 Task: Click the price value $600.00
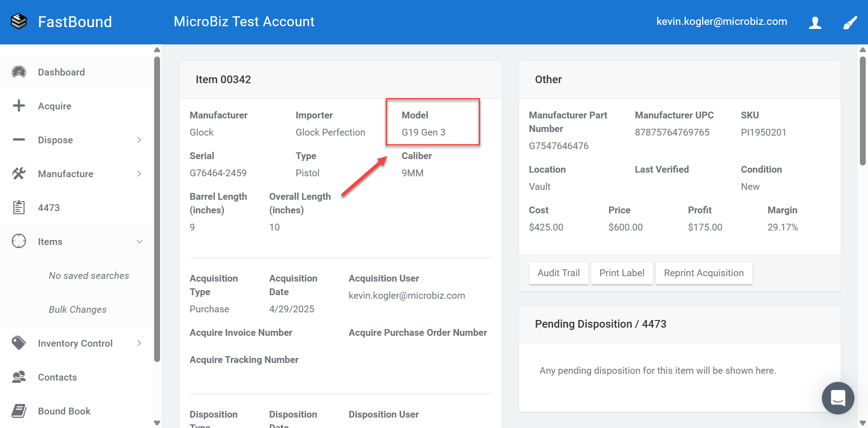(625, 227)
